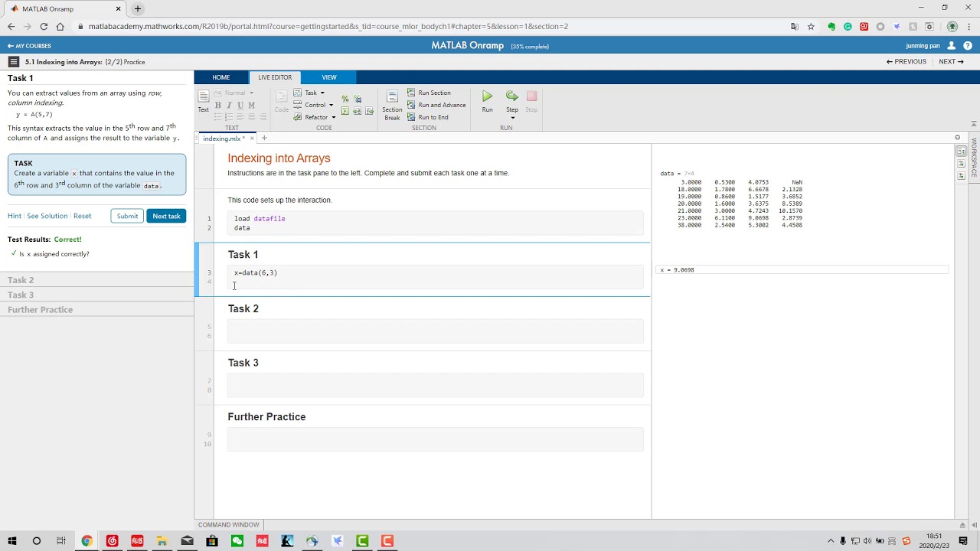The image size is (980, 551).
Task: Expand the Step dropdown arrow
Action: 512,118
